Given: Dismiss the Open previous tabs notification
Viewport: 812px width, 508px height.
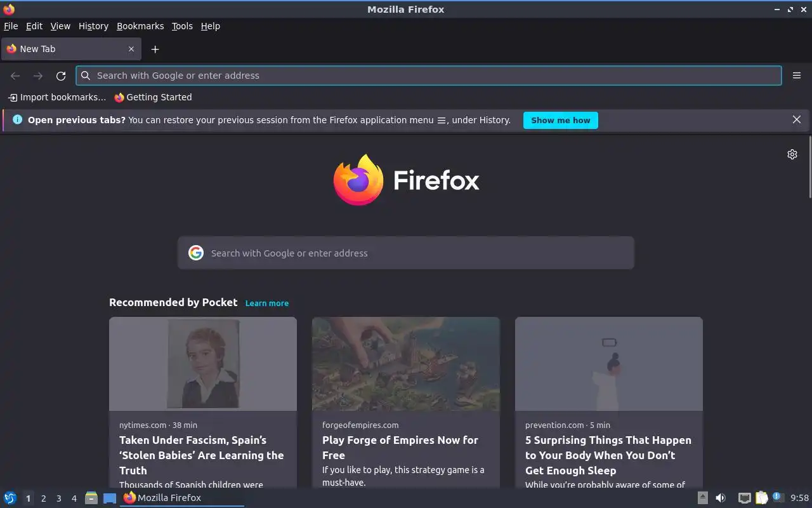Looking at the screenshot, I should tap(797, 119).
